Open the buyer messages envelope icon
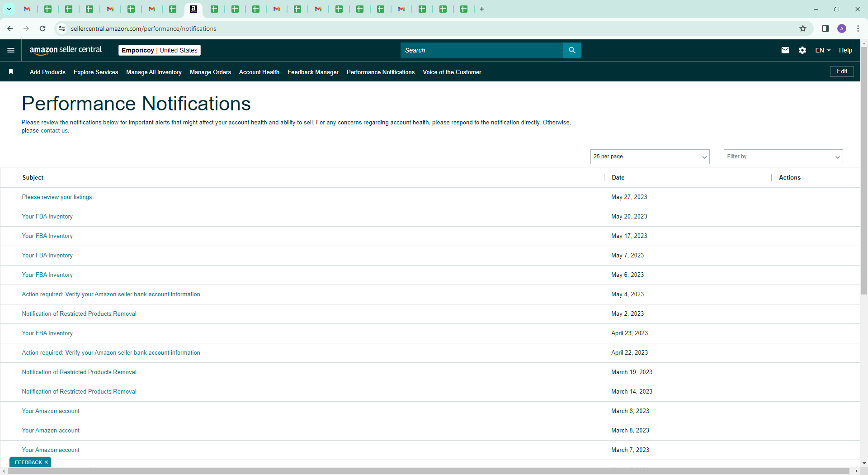868x475 pixels. coord(785,50)
